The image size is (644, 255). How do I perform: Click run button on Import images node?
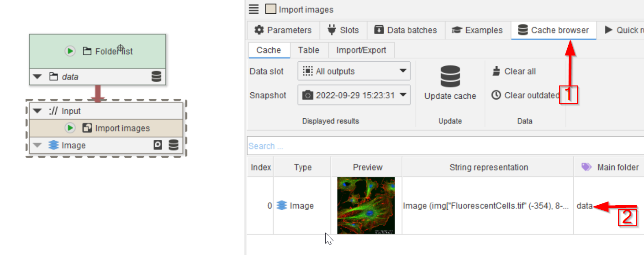point(70,128)
